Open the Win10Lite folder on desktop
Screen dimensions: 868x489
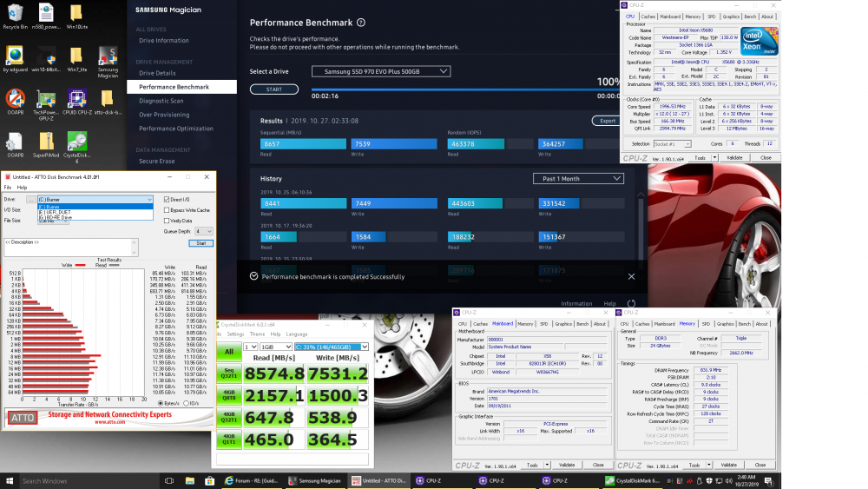click(76, 17)
